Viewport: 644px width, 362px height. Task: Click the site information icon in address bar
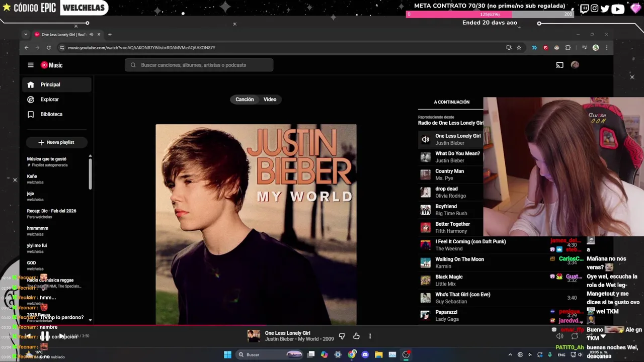(62, 48)
